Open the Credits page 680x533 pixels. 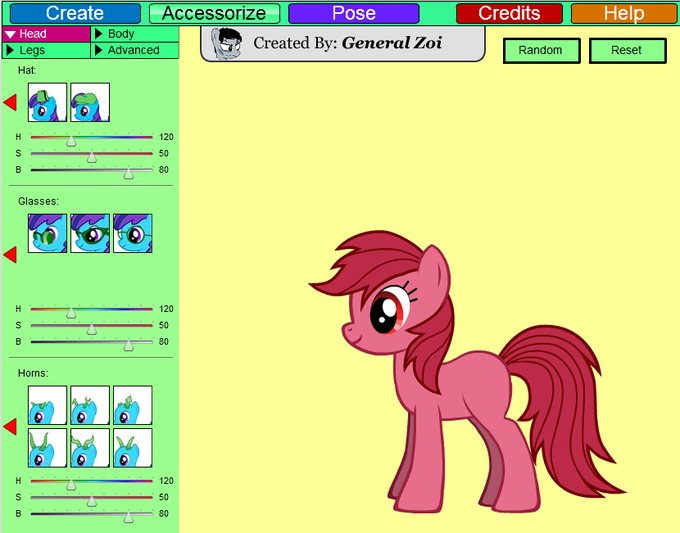click(x=509, y=13)
